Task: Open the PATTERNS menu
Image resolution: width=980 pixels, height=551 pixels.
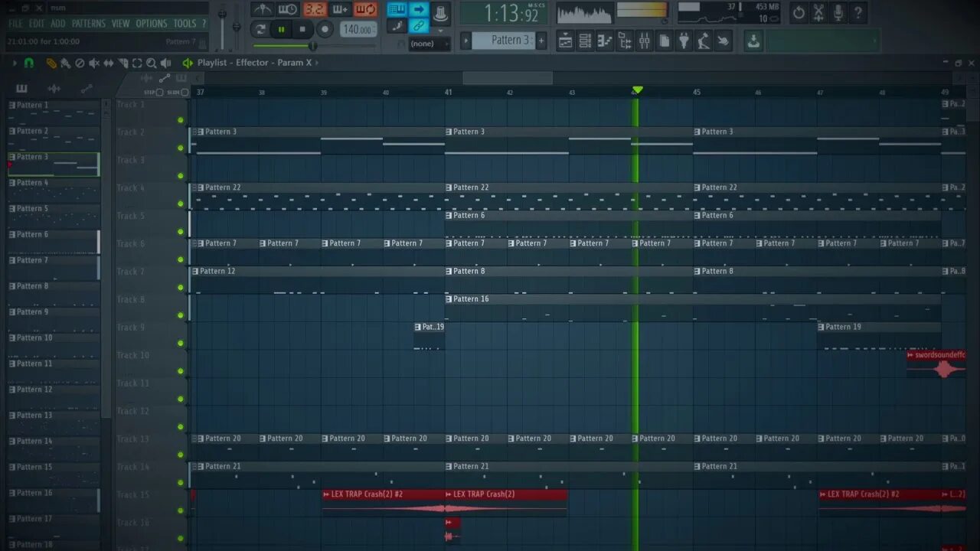Action: click(x=89, y=24)
